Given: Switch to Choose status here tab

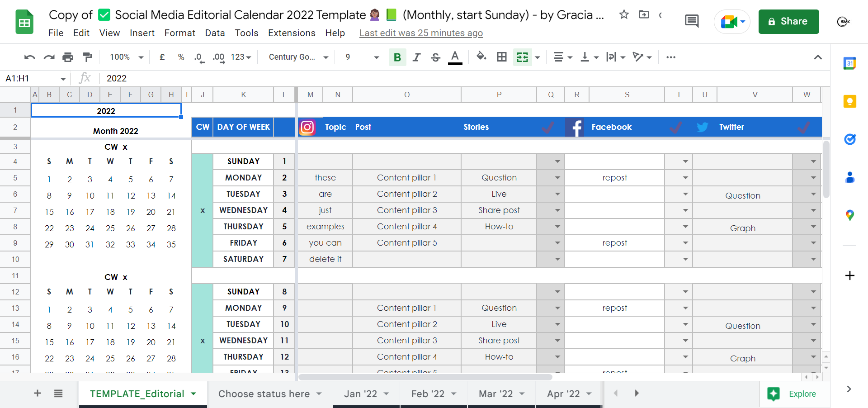Looking at the screenshot, I should 270,394.
